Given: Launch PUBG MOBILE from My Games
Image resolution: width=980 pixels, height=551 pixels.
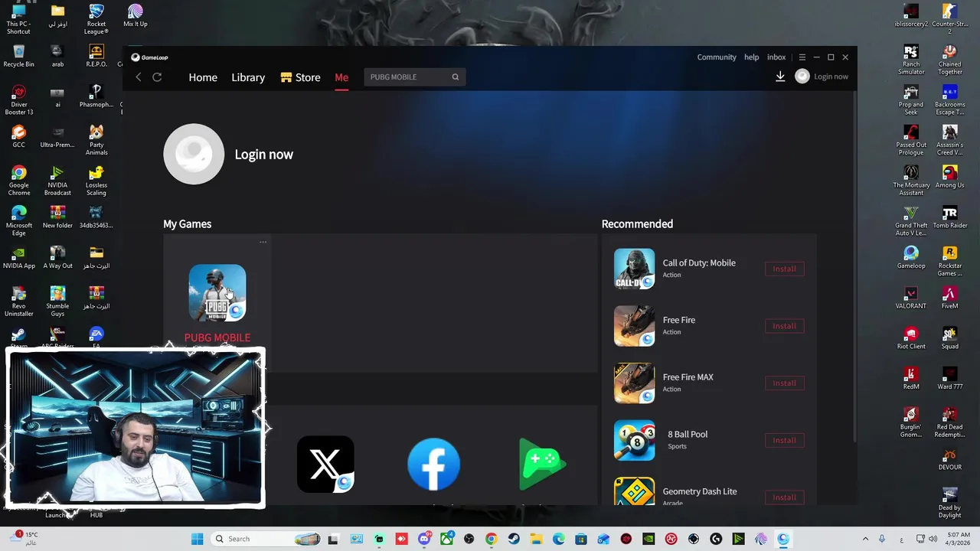Looking at the screenshot, I should tap(217, 292).
